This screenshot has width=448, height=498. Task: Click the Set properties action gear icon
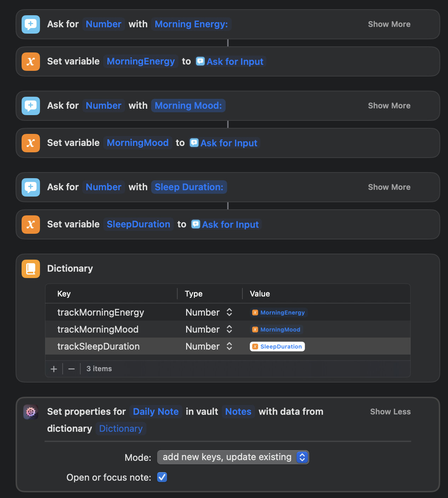(x=31, y=412)
